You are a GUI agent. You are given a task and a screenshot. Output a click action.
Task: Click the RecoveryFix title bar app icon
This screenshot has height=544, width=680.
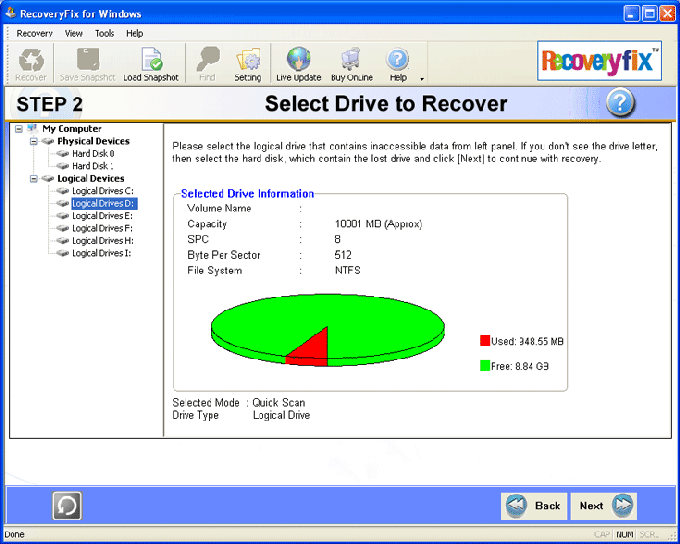click(x=10, y=13)
